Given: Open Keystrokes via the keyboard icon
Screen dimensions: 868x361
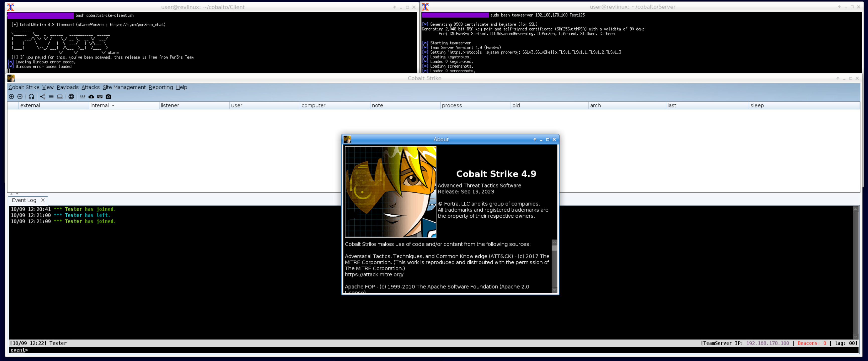Looking at the screenshot, I should (x=100, y=96).
